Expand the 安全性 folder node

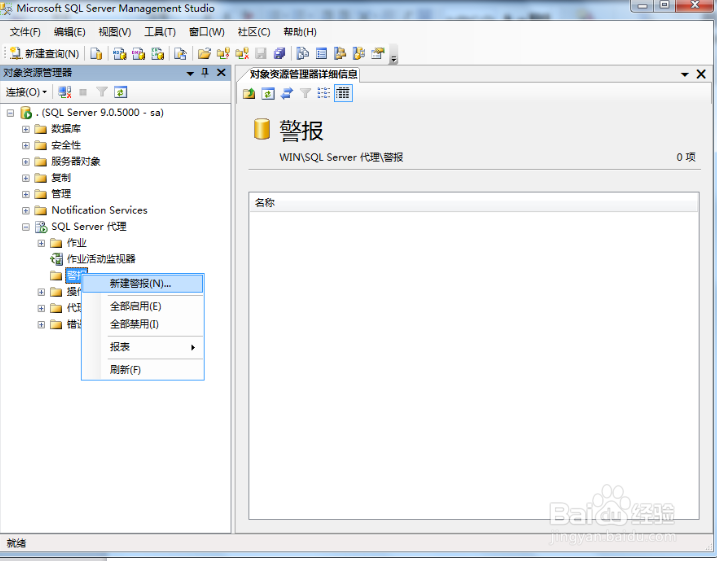coord(26,145)
